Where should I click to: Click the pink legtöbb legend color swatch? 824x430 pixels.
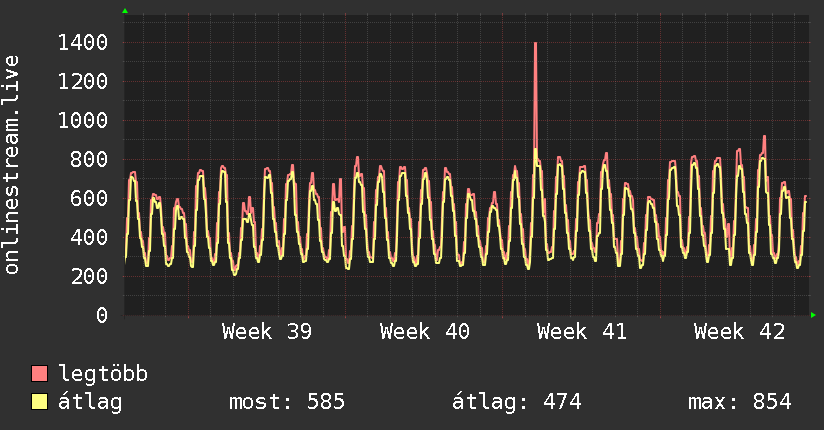39,373
